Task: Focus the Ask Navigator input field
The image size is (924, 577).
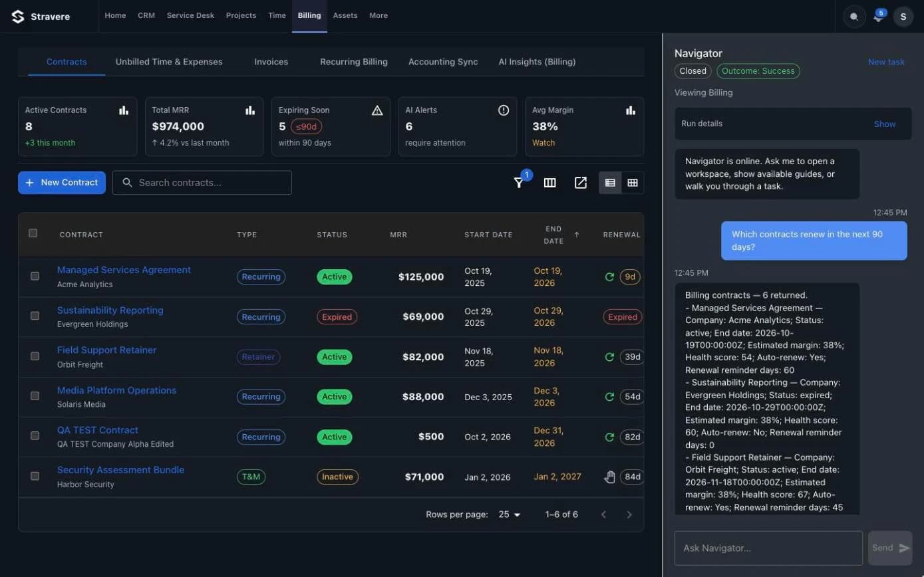Action: tap(768, 548)
